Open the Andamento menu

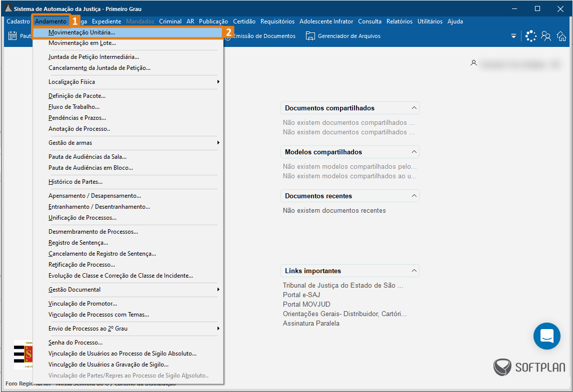tap(51, 21)
